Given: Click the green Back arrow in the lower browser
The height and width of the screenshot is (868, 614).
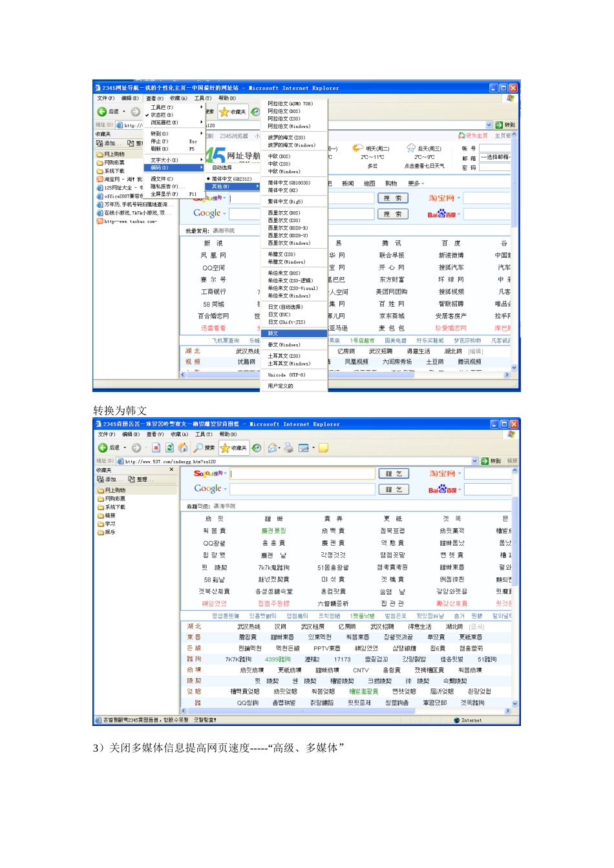Looking at the screenshot, I should [x=103, y=448].
